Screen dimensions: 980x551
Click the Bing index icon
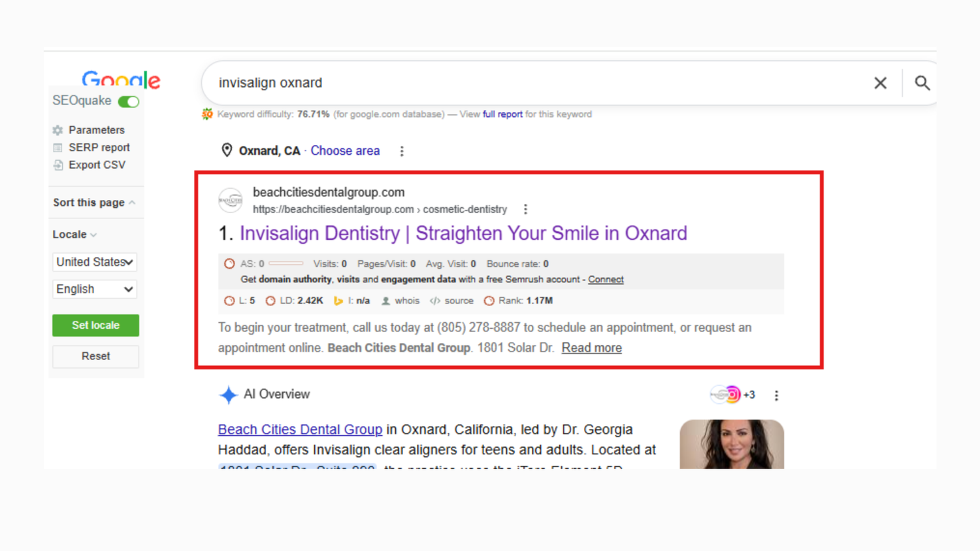(x=338, y=301)
